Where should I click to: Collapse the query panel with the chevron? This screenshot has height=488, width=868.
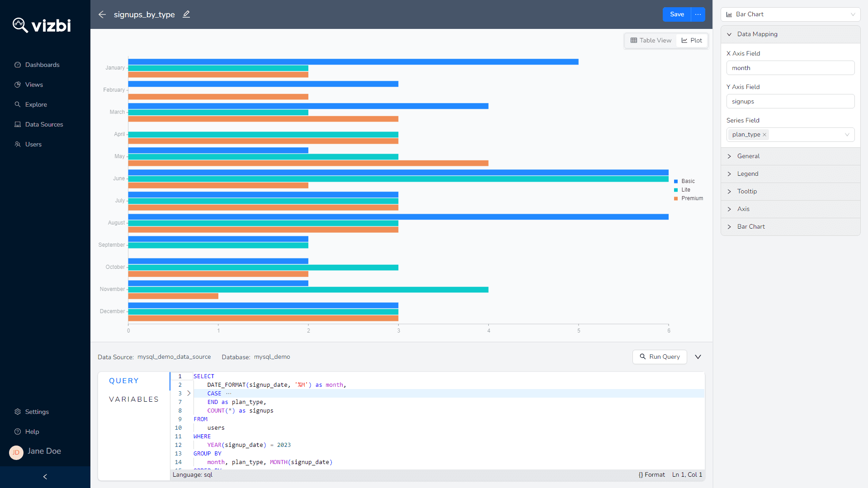point(698,357)
